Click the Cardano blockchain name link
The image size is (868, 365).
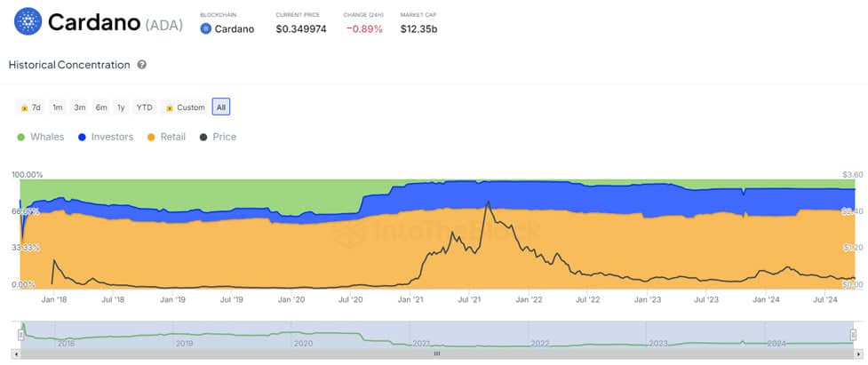point(235,29)
